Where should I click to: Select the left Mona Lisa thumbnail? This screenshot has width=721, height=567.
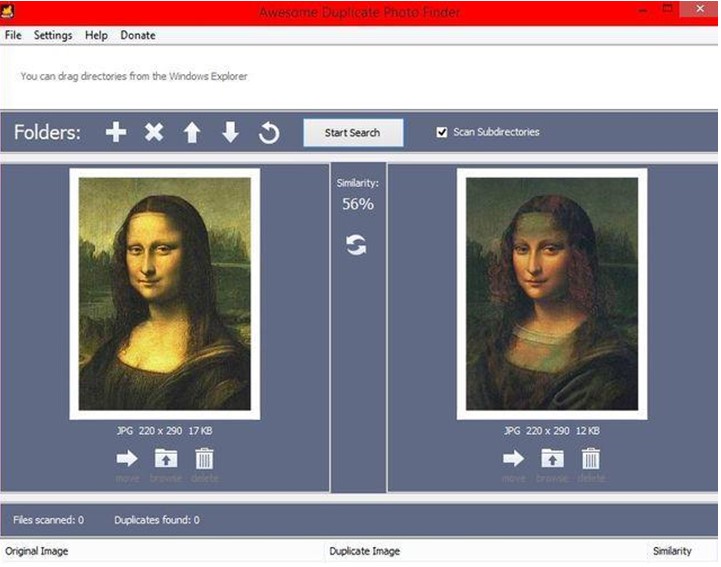[165, 294]
